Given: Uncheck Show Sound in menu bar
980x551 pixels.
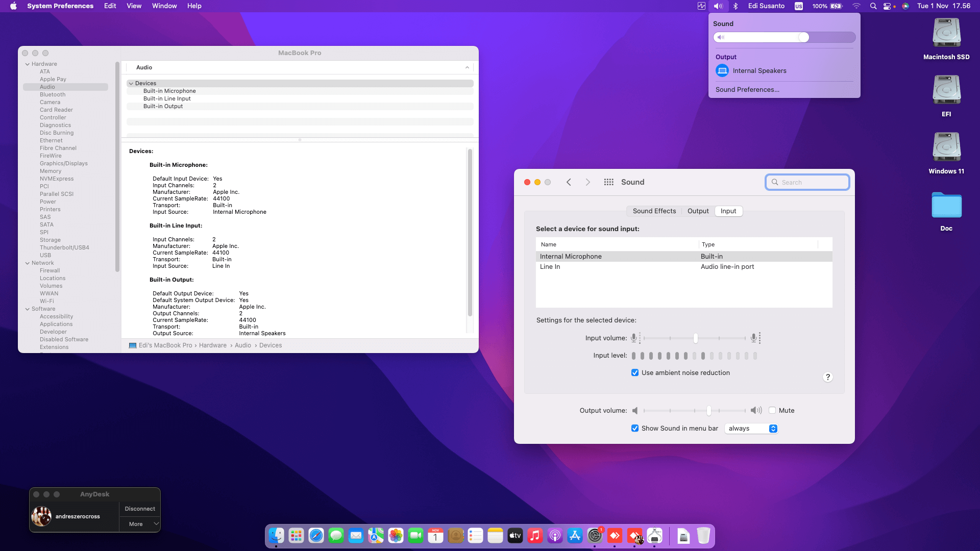Looking at the screenshot, I should point(634,429).
